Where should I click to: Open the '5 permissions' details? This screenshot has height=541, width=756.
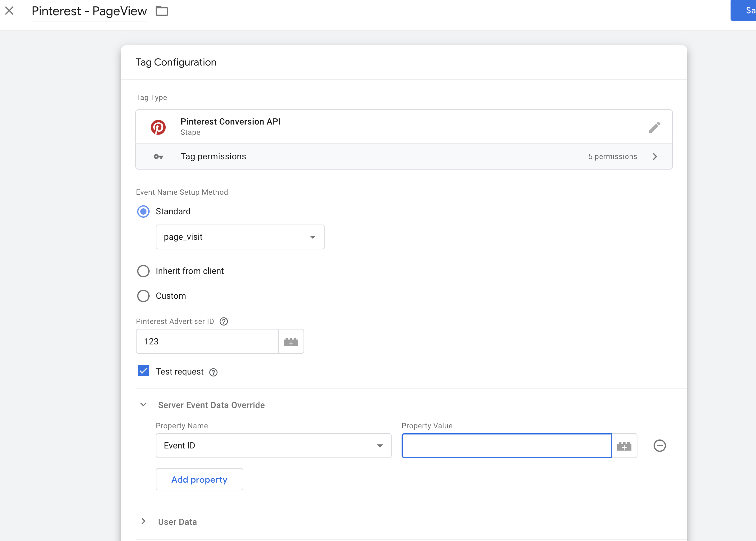pos(613,157)
